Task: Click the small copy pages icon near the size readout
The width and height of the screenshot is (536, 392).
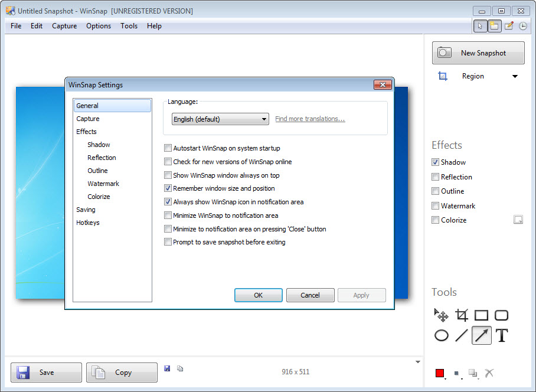Action: coord(180,368)
